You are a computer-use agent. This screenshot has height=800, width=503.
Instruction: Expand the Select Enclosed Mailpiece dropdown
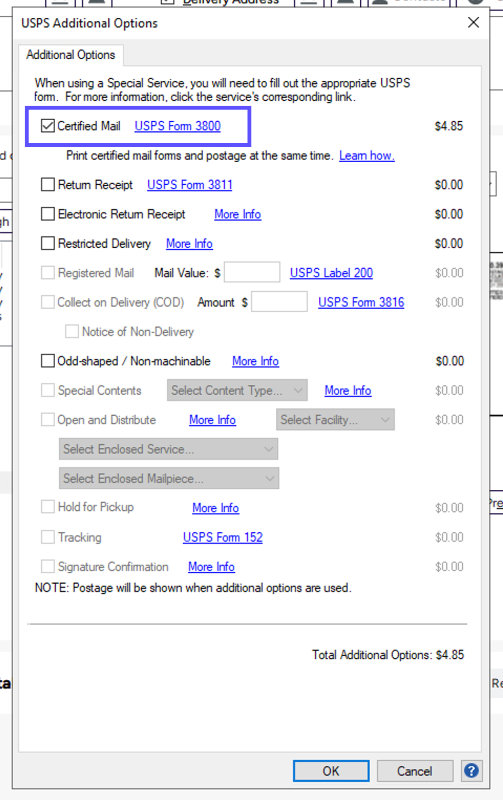169,478
